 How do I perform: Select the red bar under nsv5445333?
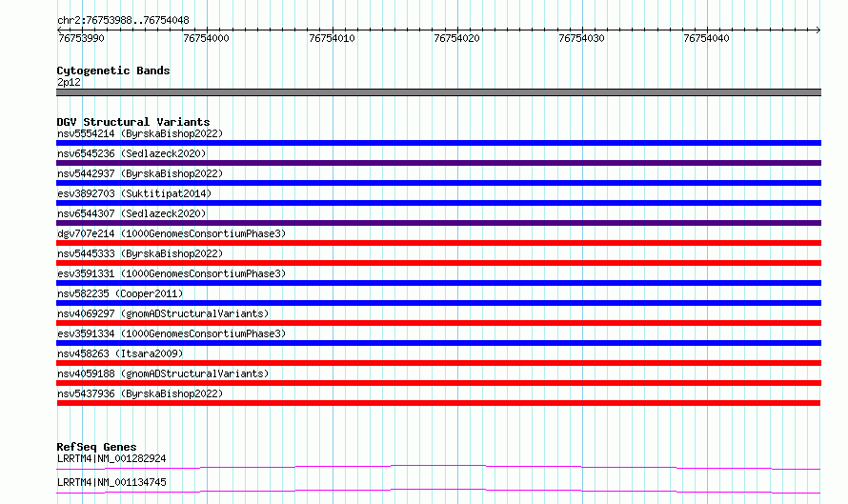click(438, 263)
